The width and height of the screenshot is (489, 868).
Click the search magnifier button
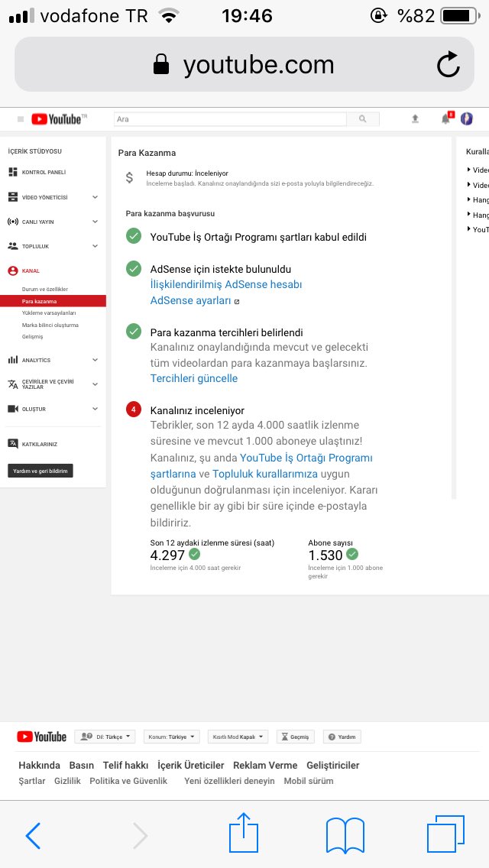[363, 119]
